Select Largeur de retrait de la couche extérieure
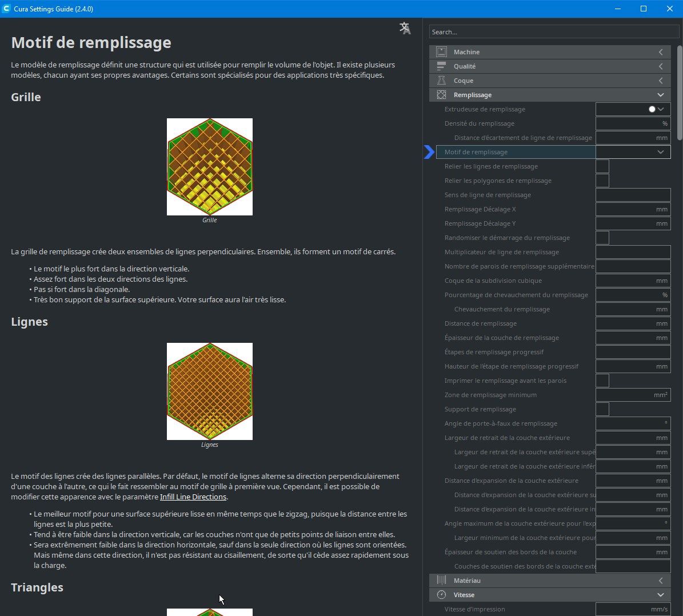This screenshot has width=683, height=616. (507, 438)
